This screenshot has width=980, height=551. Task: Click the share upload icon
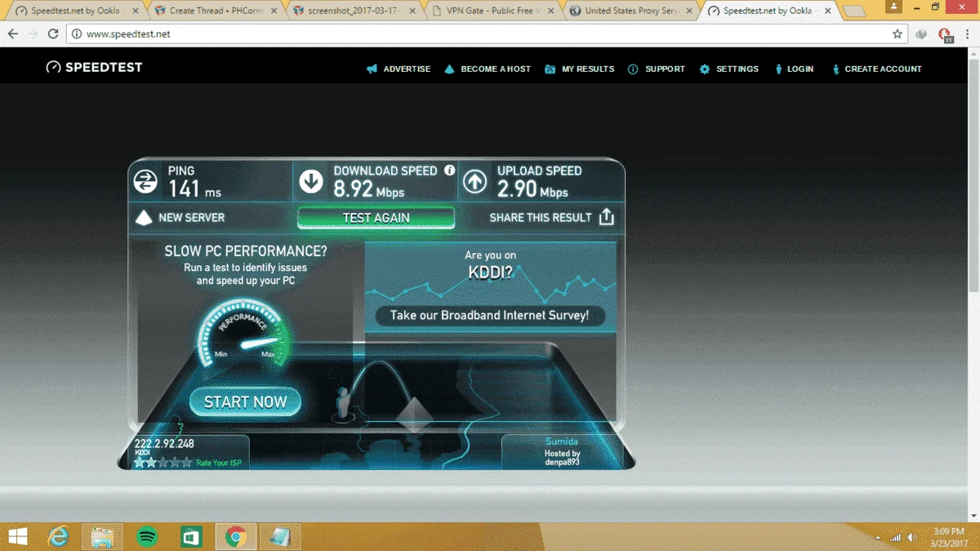pyautogui.click(x=606, y=217)
